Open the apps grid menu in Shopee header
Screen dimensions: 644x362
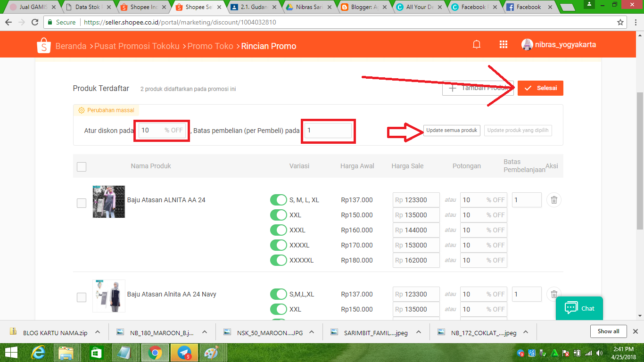504,44
